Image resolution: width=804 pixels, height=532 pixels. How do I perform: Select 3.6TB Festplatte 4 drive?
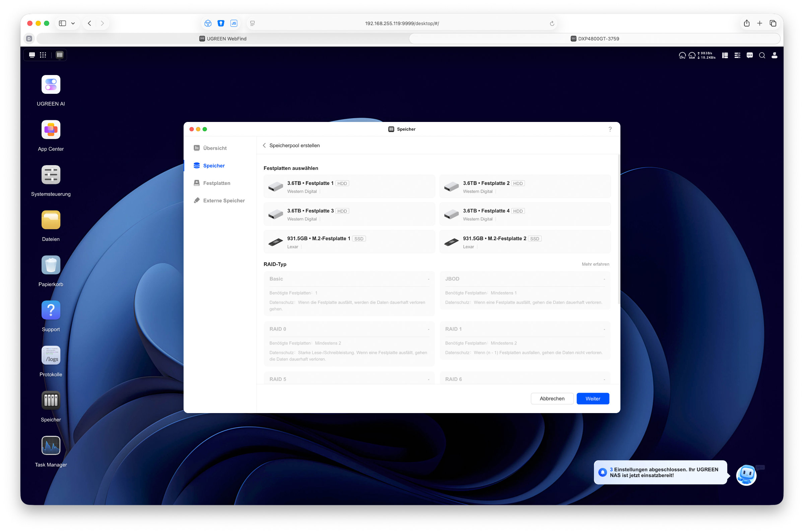pos(525,214)
